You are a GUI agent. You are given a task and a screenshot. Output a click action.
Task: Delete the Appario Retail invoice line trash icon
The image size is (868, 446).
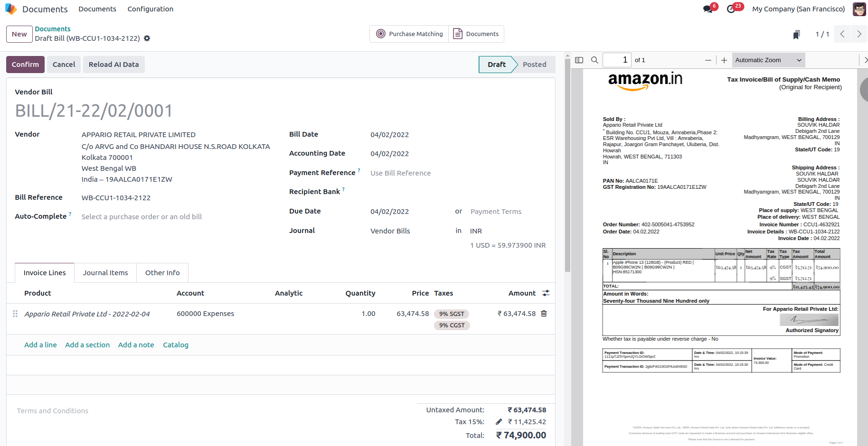pos(544,314)
